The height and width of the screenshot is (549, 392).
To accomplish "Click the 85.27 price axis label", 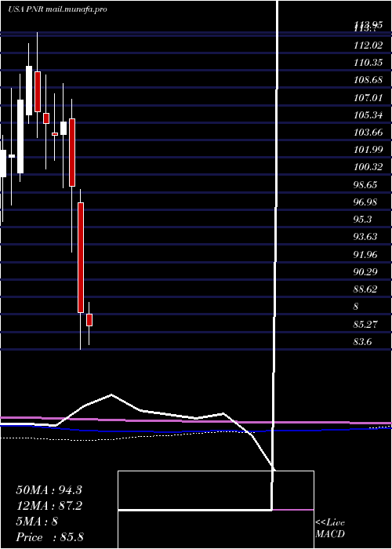I will click(x=365, y=325).
